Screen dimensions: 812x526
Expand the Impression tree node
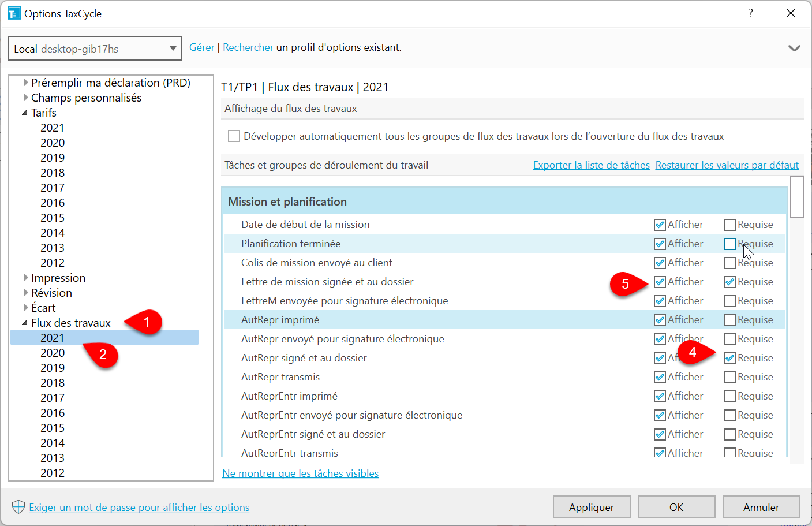25,278
